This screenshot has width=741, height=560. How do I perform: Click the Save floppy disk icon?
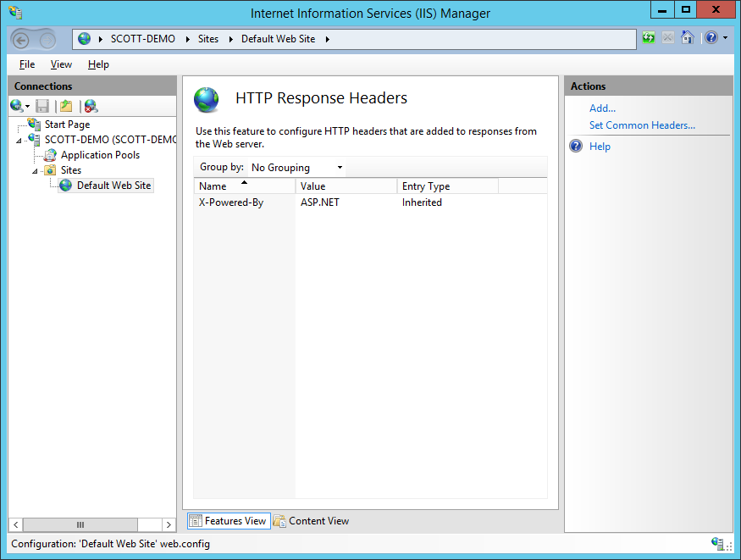(x=42, y=107)
